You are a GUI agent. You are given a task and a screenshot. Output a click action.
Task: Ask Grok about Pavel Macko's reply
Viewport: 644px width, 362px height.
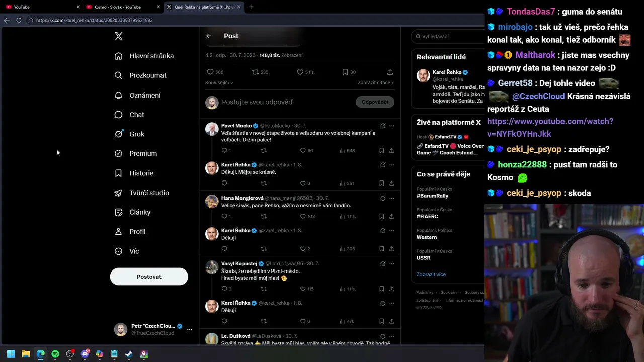coord(383,126)
